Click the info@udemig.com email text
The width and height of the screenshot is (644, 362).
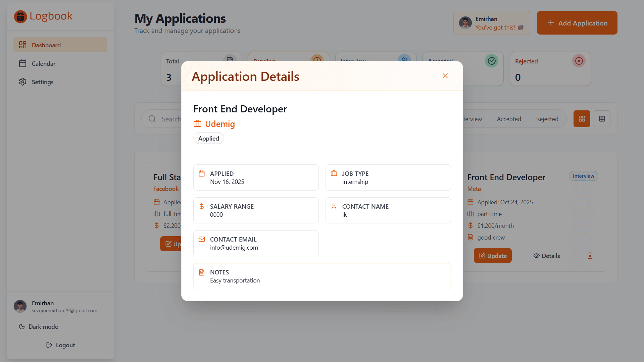(234, 248)
